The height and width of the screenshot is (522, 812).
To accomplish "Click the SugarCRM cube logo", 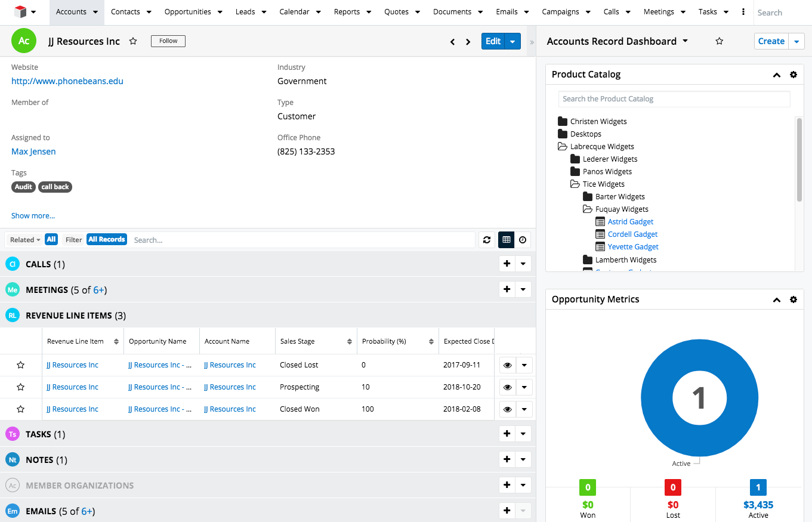I will click(x=20, y=12).
